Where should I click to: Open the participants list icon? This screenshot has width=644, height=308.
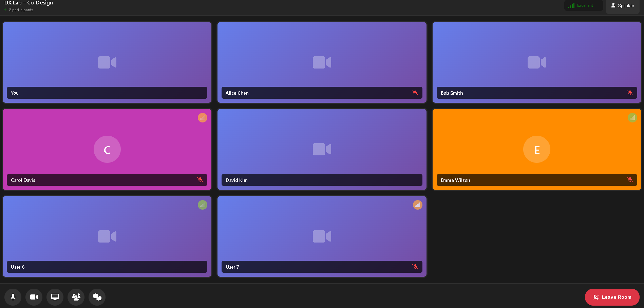coord(76,297)
